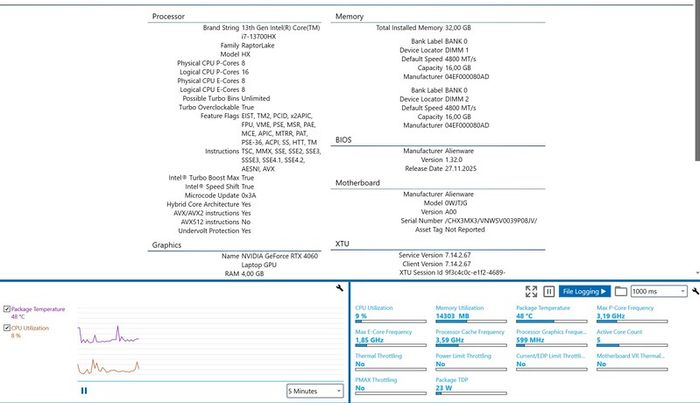Viewport: 700px width, 403px height.
Task: Select the PMAX Throttling monitor
Action: (x=391, y=386)
